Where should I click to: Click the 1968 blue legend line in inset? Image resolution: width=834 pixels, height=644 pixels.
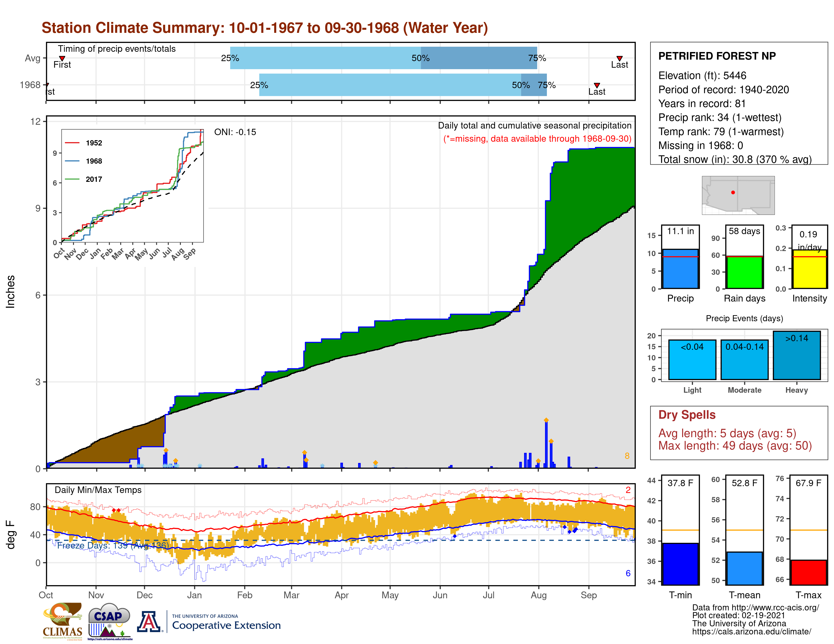click(x=72, y=161)
